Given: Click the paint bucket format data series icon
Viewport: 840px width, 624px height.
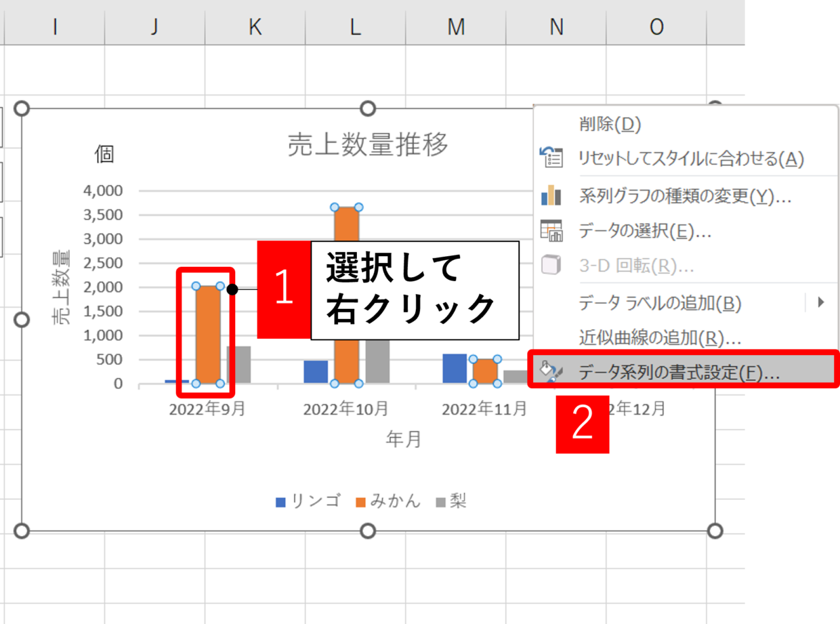Looking at the screenshot, I should click(x=551, y=371).
